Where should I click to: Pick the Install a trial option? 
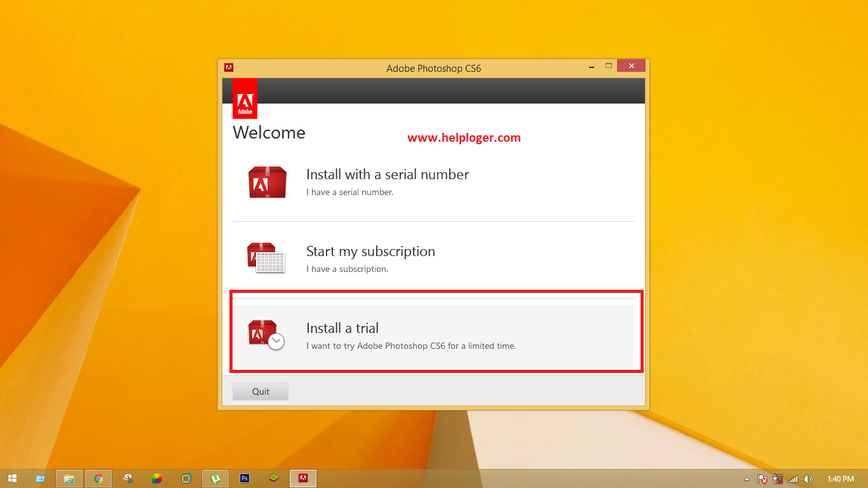coord(433,336)
